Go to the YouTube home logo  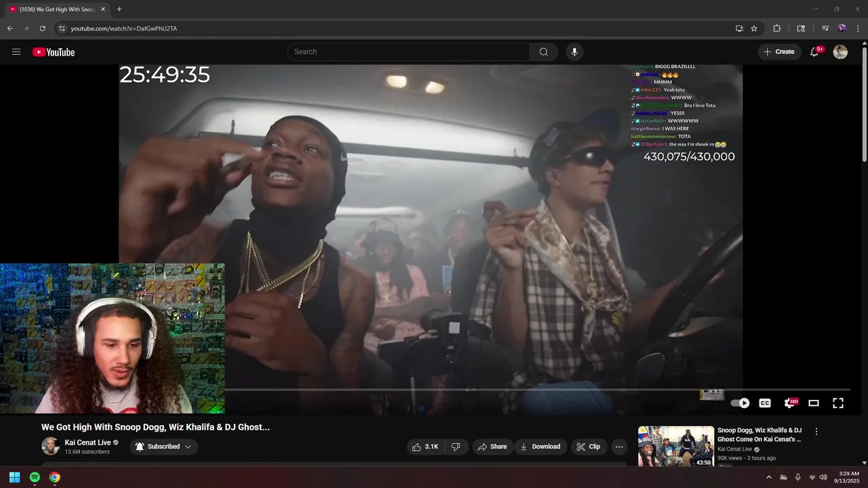point(54,52)
